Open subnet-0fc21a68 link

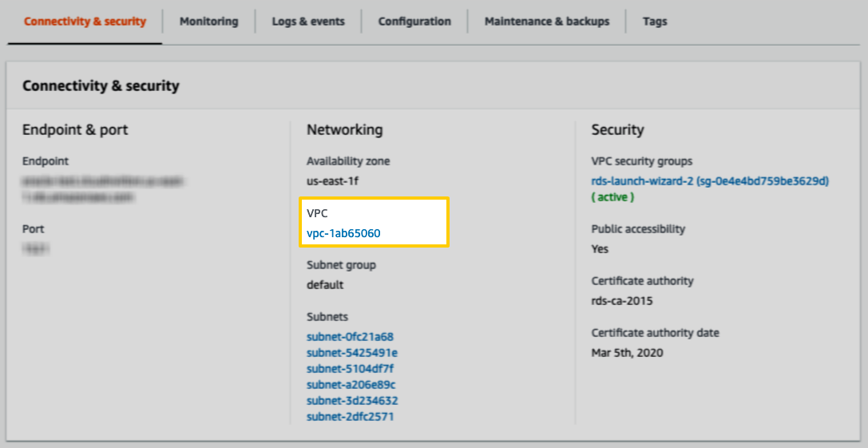click(x=350, y=337)
